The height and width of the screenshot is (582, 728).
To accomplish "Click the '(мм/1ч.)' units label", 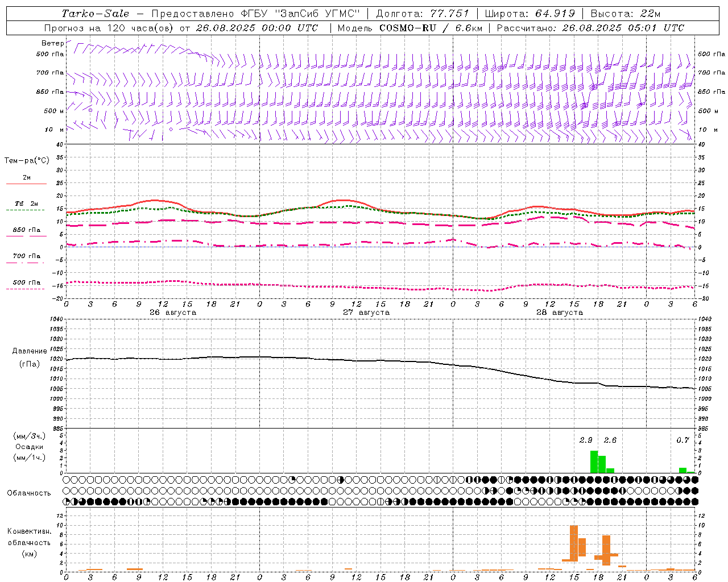I will click(30, 458).
